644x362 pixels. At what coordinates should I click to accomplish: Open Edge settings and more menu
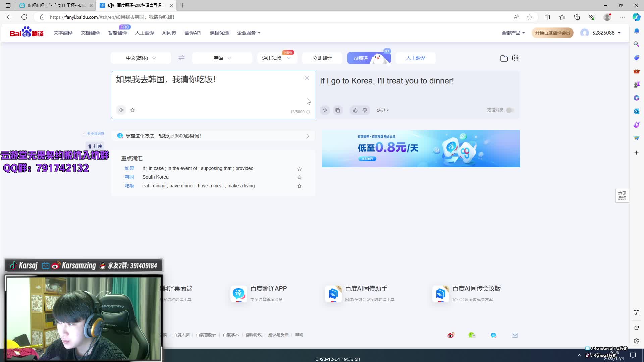[x=623, y=17]
